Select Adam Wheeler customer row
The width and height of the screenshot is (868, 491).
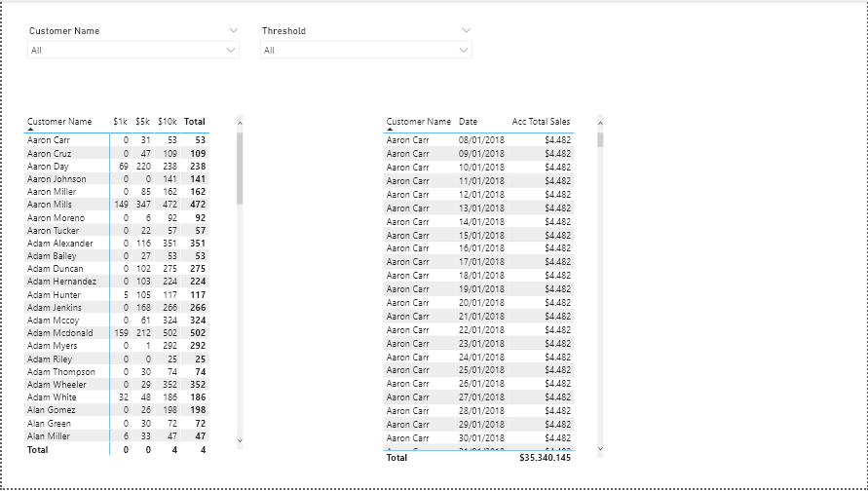(x=116, y=384)
